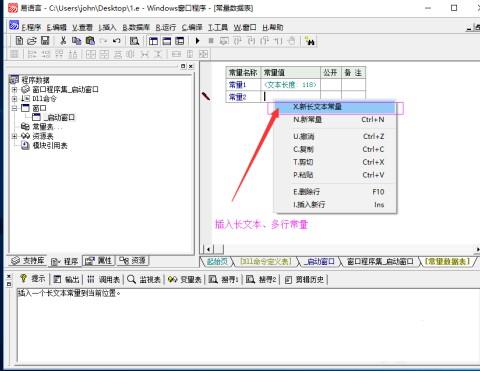Open the _启动窗口 editor tab
480x371 pixels.
320,262
